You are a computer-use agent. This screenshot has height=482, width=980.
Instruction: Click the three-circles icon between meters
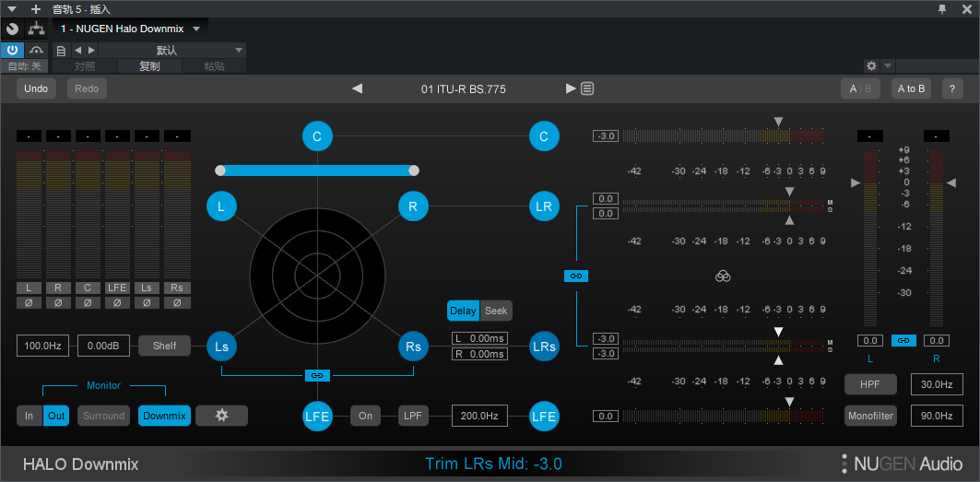(723, 276)
